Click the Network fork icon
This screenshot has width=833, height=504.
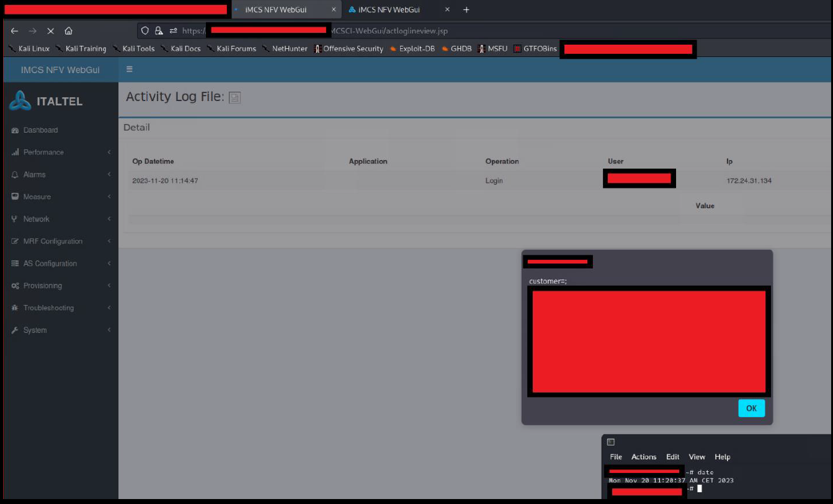coord(15,219)
